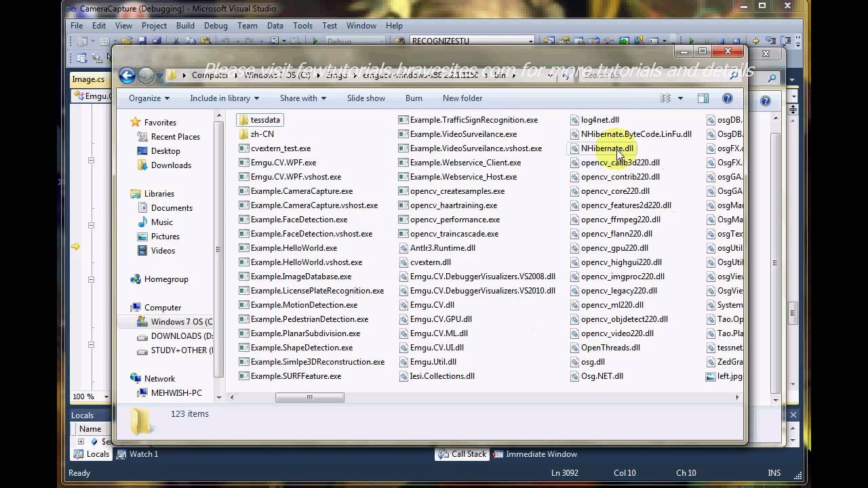Open Visual Studio Tools menu
Screen dimensions: 868x488
point(302,26)
